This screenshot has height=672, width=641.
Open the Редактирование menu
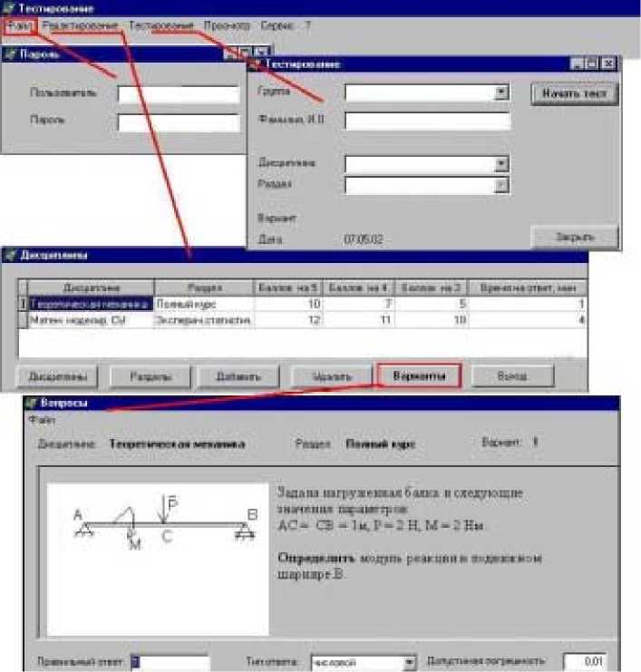(x=80, y=26)
